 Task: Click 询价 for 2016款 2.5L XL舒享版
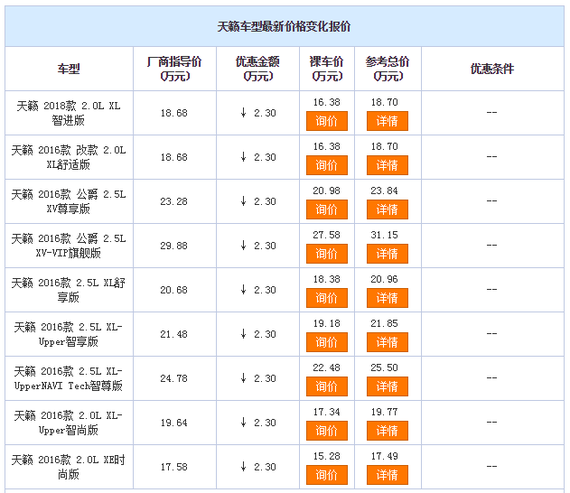[326, 298]
